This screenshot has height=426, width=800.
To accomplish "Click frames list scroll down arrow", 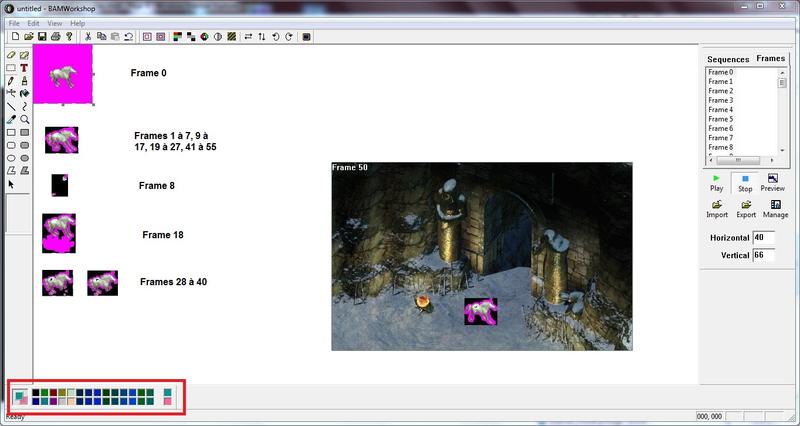I will point(783,151).
